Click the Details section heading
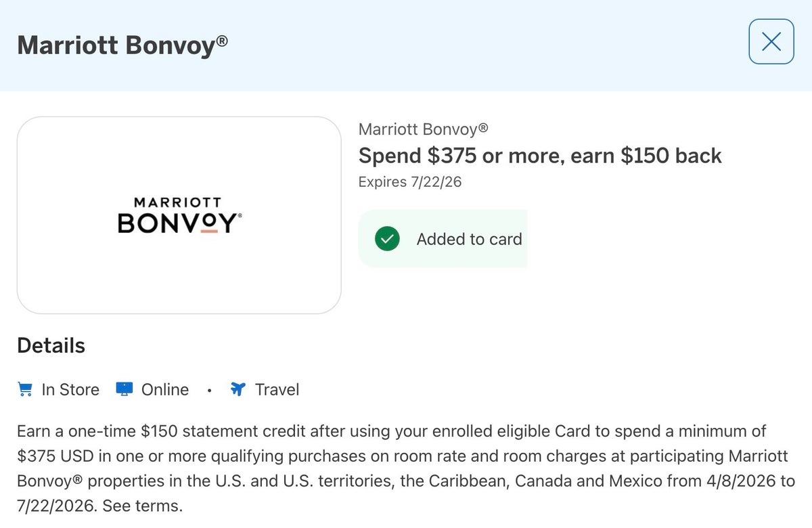 pyautogui.click(x=51, y=345)
